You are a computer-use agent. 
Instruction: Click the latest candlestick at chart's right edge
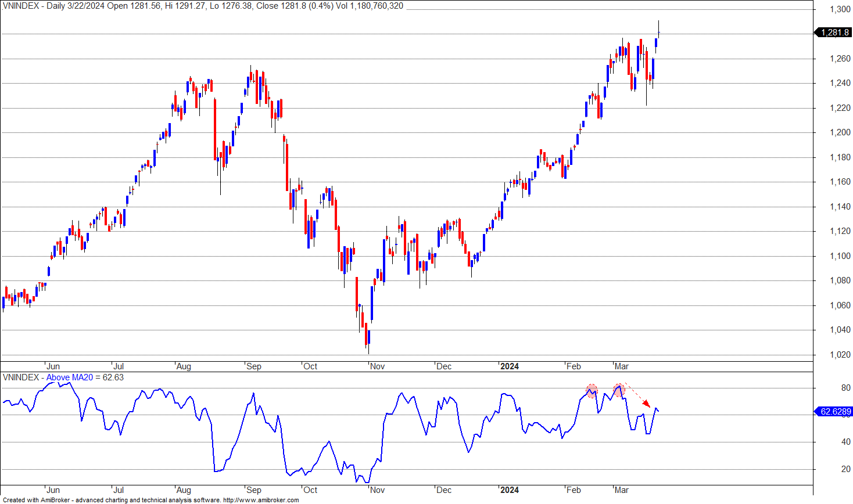coord(658,32)
